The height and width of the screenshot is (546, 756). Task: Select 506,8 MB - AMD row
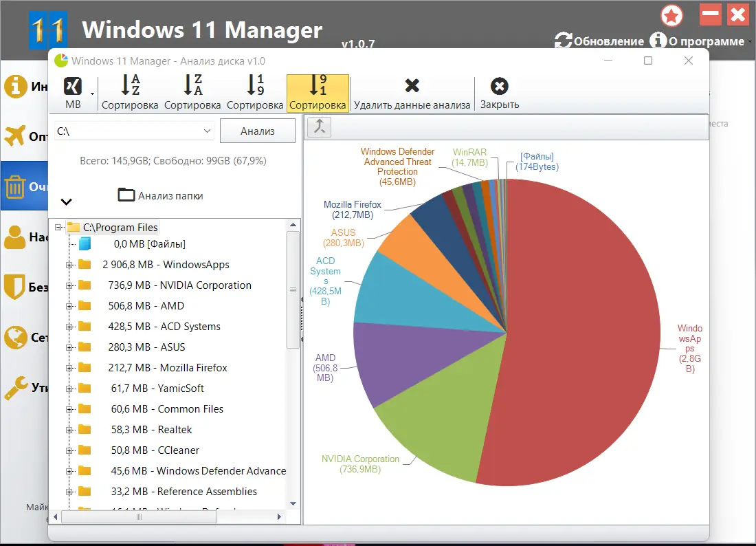coord(146,306)
